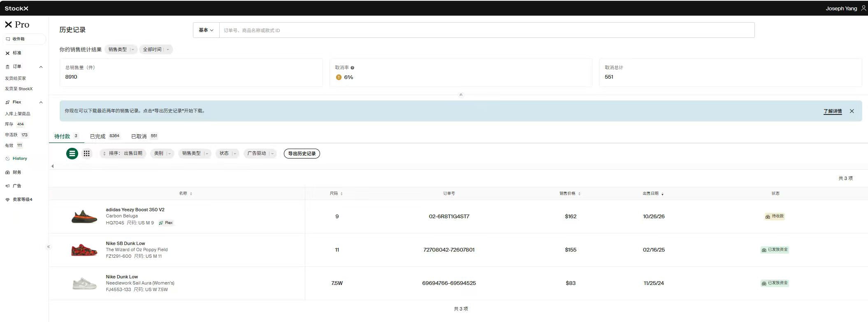Switch to 已取消 tab

[x=144, y=136]
